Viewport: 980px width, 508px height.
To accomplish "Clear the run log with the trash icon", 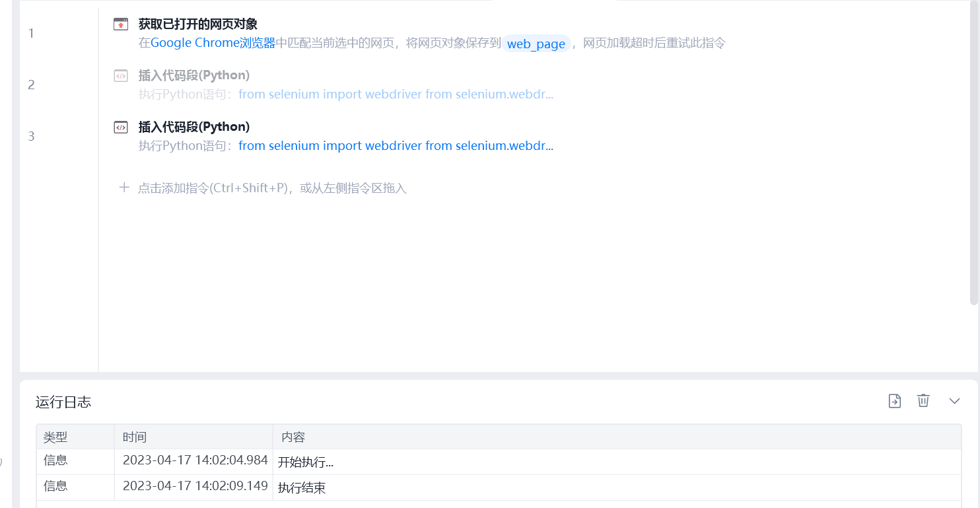I will click(x=923, y=400).
